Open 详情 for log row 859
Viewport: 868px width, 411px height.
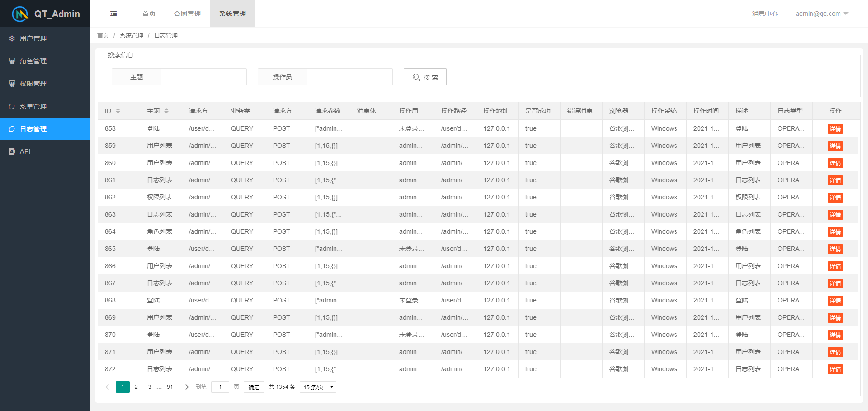pos(835,146)
